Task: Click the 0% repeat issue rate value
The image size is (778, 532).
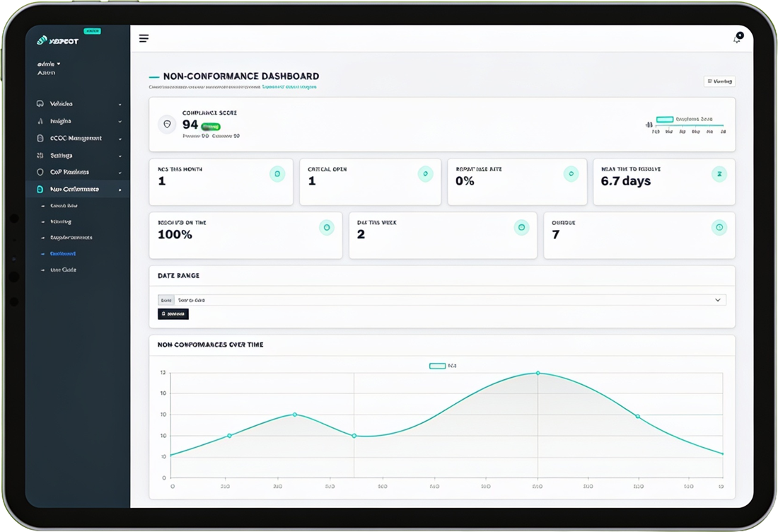Action: pyautogui.click(x=465, y=181)
